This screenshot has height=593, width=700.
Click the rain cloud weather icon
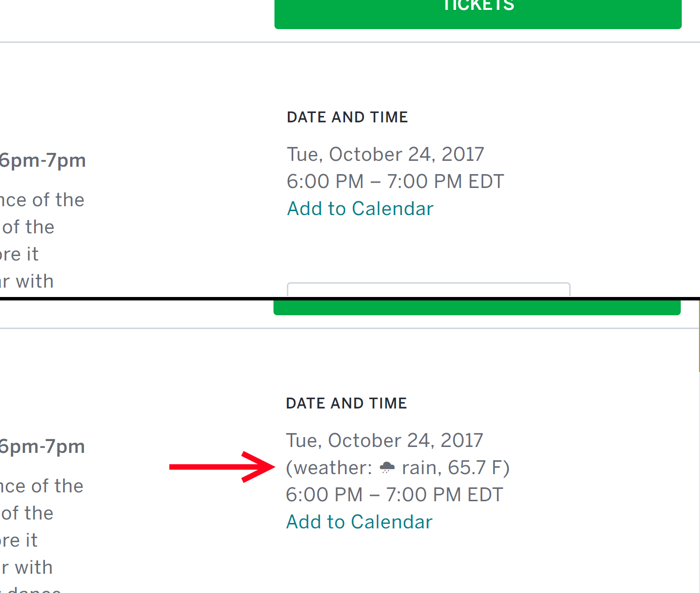point(387,468)
